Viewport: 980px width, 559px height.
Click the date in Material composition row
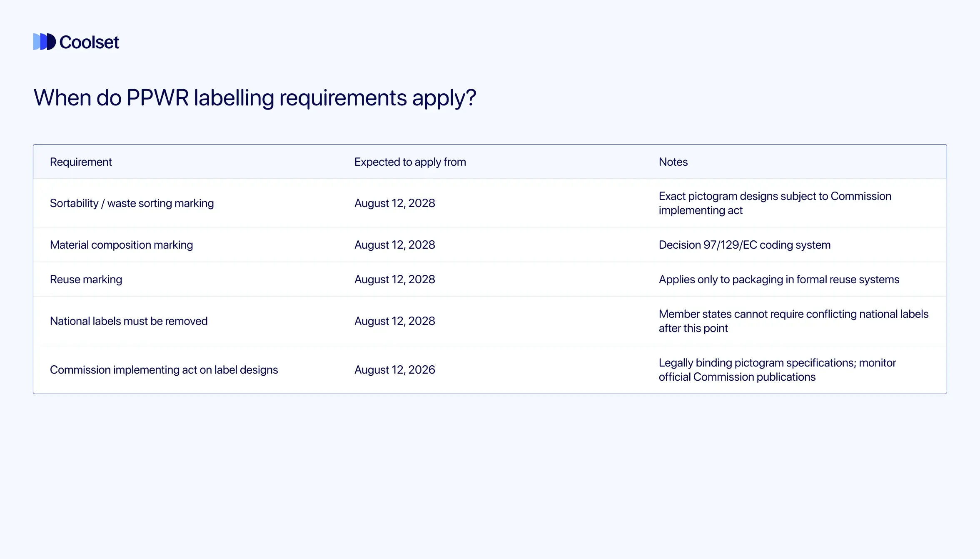394,245
